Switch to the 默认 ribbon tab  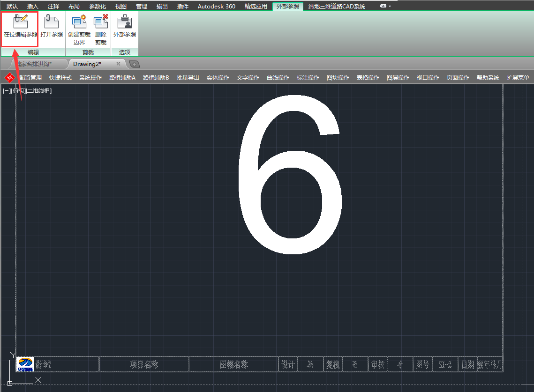pos(12,6)
